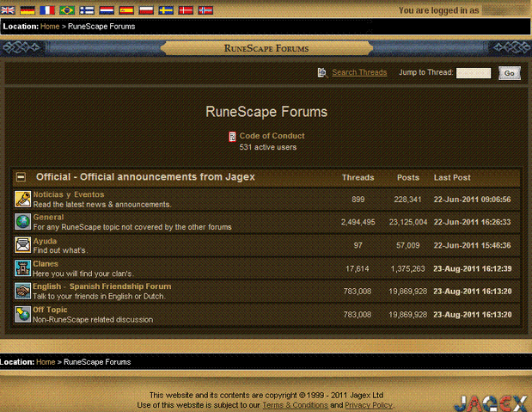Choose the French flag language
Image resolution: width=532 pixels, height=412 pixels.
47,10
